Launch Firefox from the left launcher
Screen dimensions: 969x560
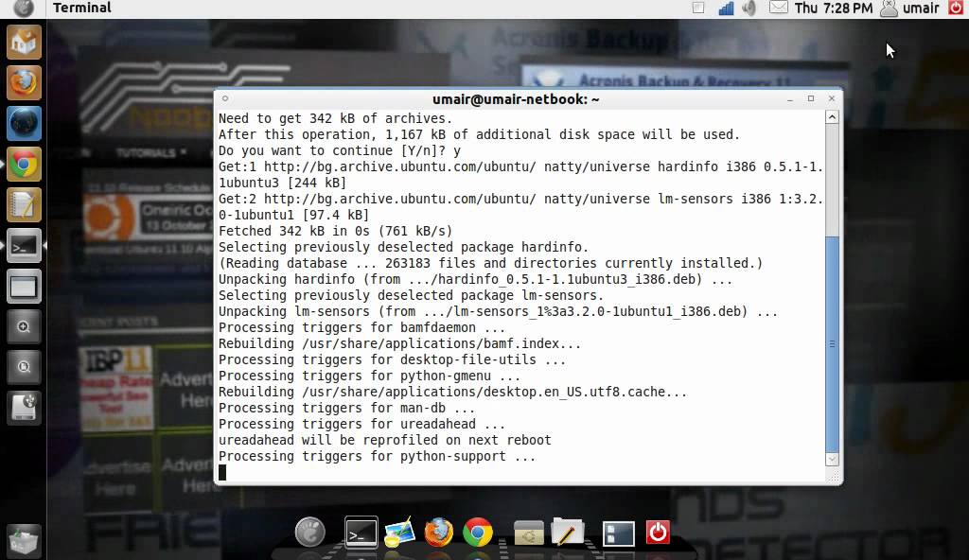click(24, 83)
